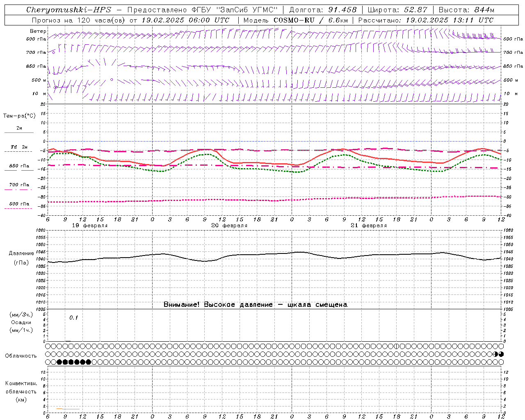Screen dimensions: 525x420
Task: Click the Осадки precipitation label
Action: click(x=21, y=322)
